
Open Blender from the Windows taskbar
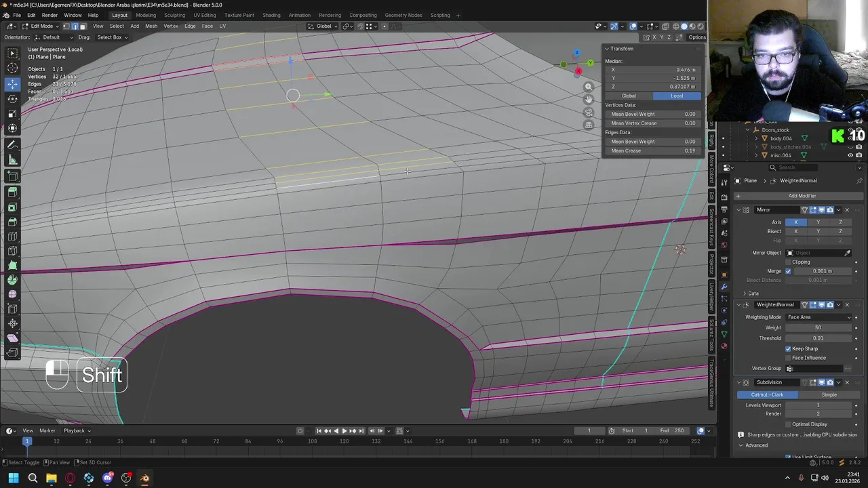pos(144,479)
